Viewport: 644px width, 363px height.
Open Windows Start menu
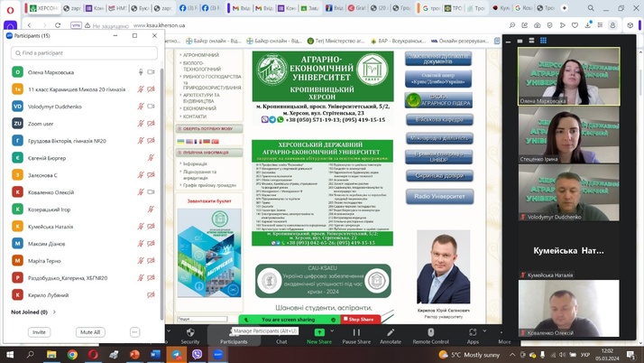click(x=10, y=354)
